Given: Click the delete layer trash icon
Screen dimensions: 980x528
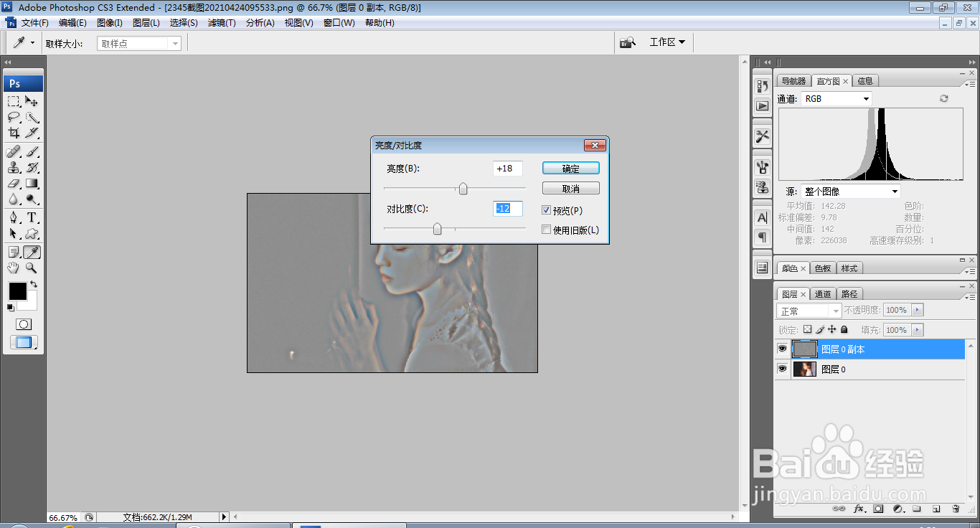Looking at the screenshot, I should click(956, 509).
